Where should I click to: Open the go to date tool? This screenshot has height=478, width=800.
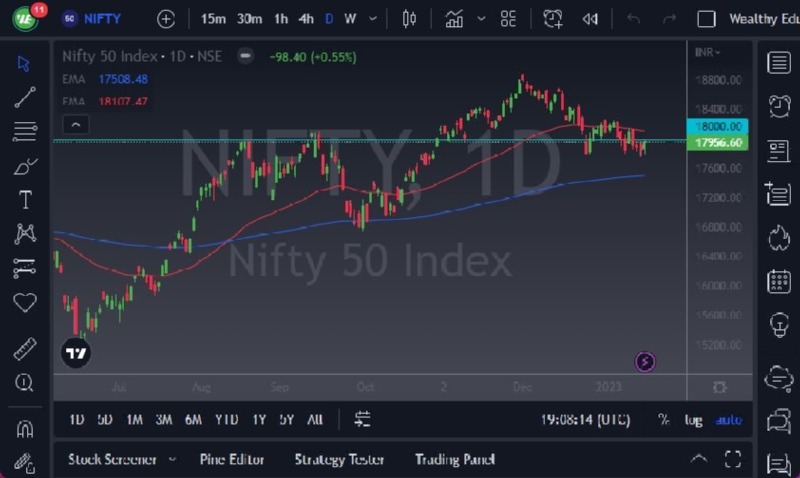coord(362,420)
